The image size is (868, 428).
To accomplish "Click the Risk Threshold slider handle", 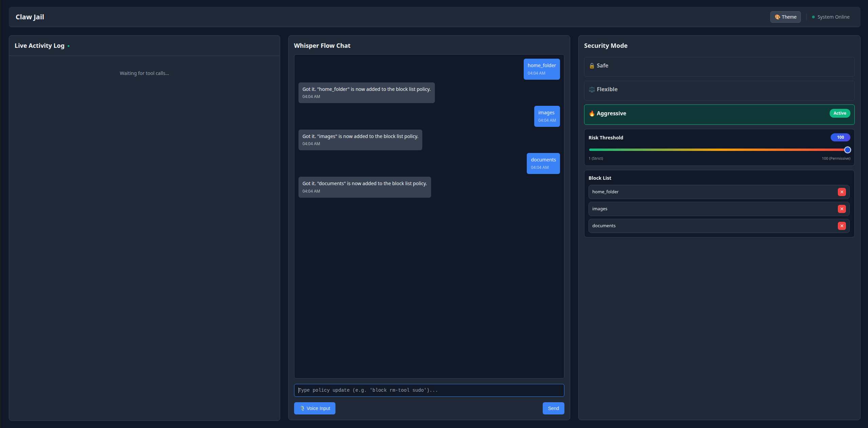I will 847,150.
